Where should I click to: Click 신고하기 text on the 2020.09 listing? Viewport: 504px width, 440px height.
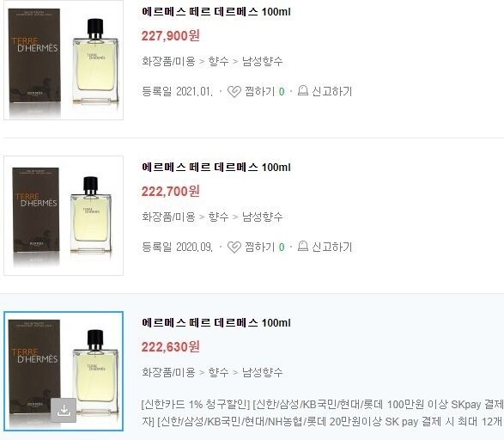[x=332, y=247]
